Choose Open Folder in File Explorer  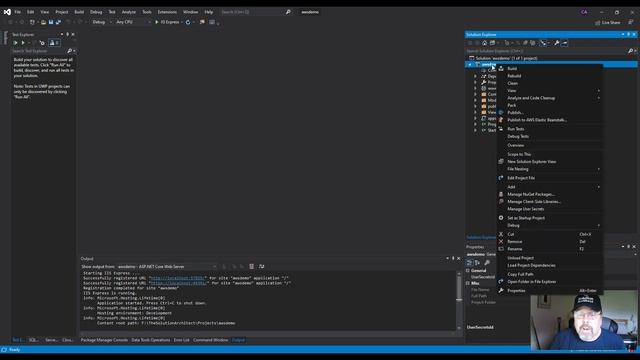(549, 282)
